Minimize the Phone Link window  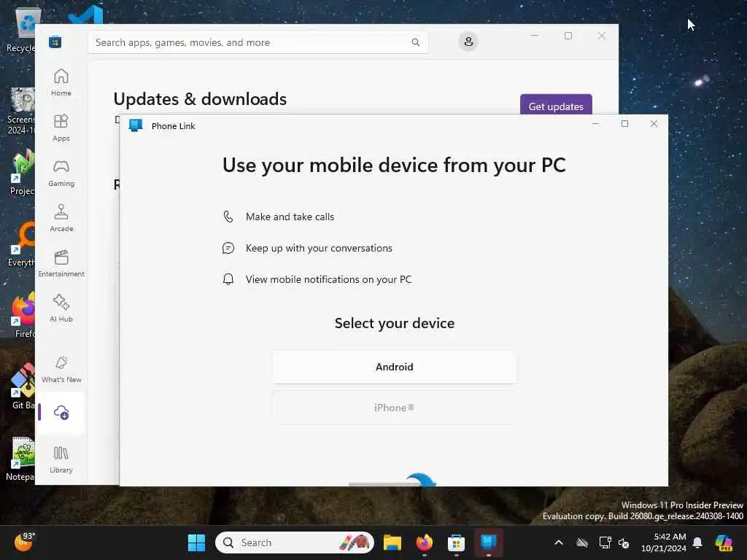coord(595,124)
